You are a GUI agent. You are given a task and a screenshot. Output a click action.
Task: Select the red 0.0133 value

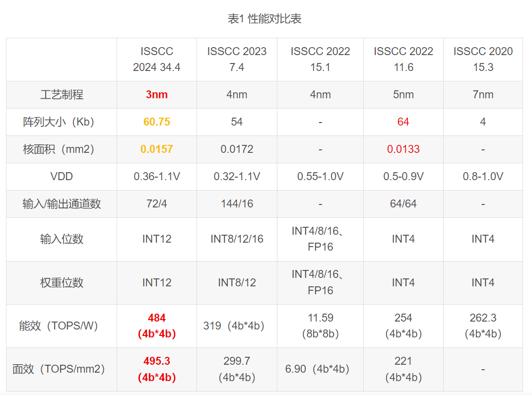coord(403,149)
